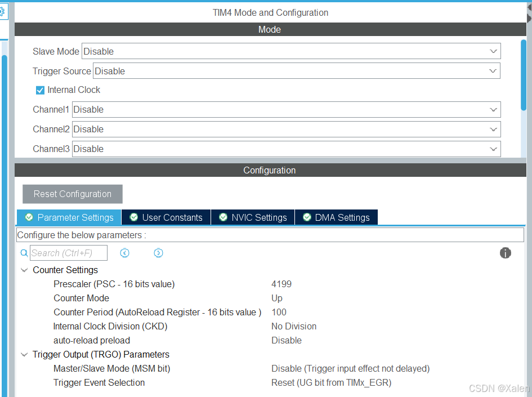This screenshot has height=397, width=532.
Task: Click the green checkmark on User Constants tab
Action: 133,217
